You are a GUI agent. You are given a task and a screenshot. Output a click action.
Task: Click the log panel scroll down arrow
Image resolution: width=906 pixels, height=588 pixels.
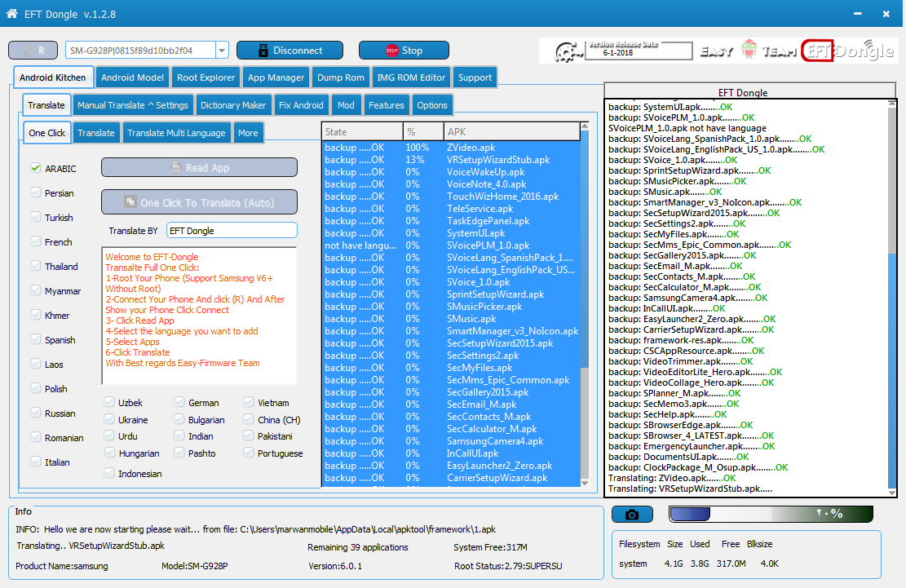[891, 492]
